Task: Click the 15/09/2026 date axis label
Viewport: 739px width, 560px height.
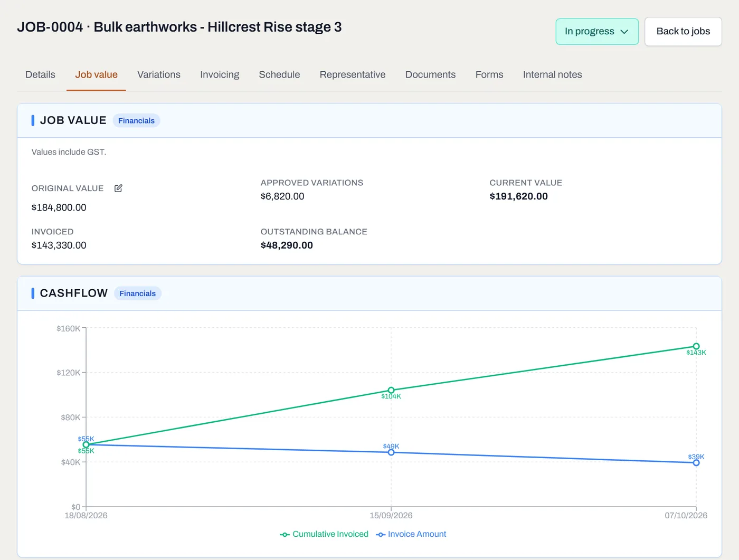Action: [x=391, y=516]
